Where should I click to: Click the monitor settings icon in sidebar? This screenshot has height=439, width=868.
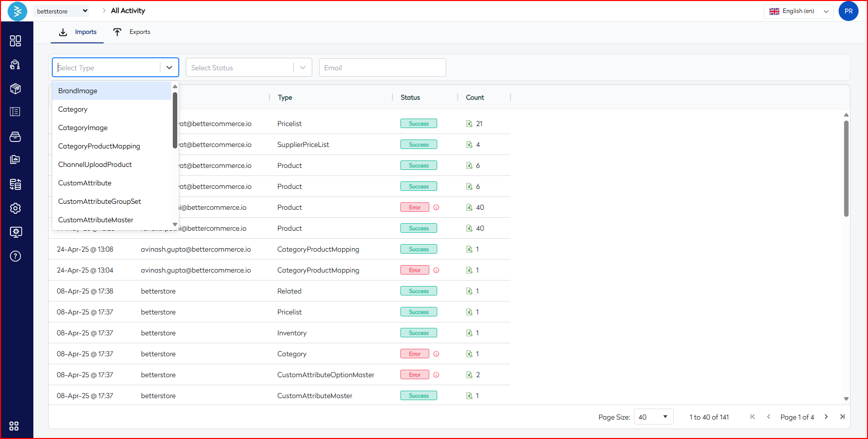(x=15, y=232)
